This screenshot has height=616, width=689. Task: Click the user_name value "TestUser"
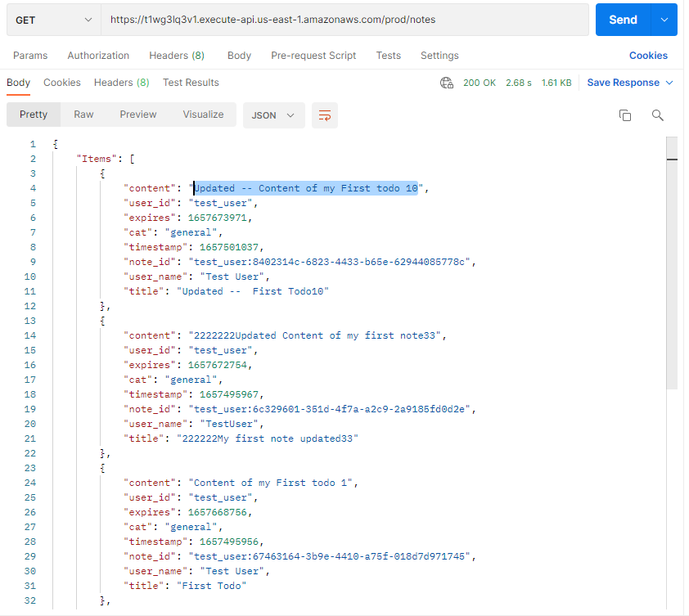coord(229,424)
